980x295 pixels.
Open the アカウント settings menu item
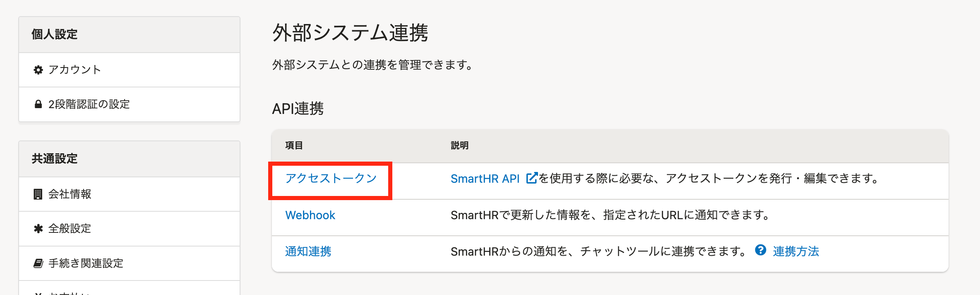click(x=74, y=70)
